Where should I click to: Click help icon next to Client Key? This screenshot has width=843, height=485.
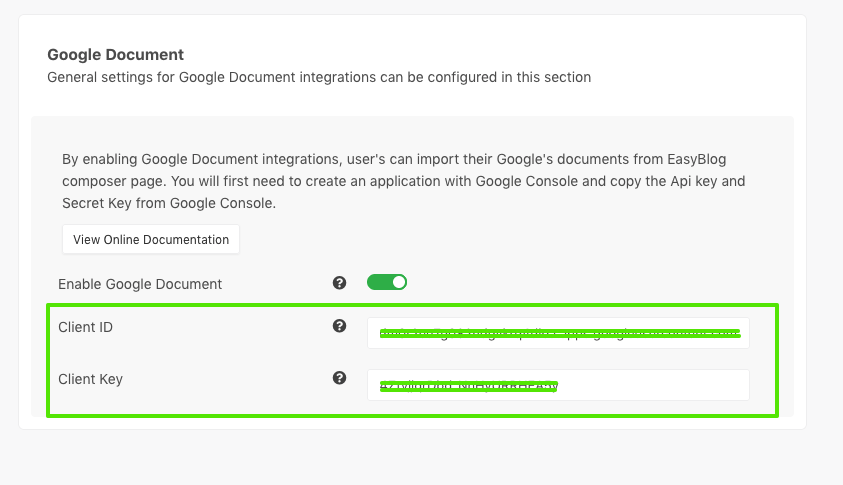(339, 378)
